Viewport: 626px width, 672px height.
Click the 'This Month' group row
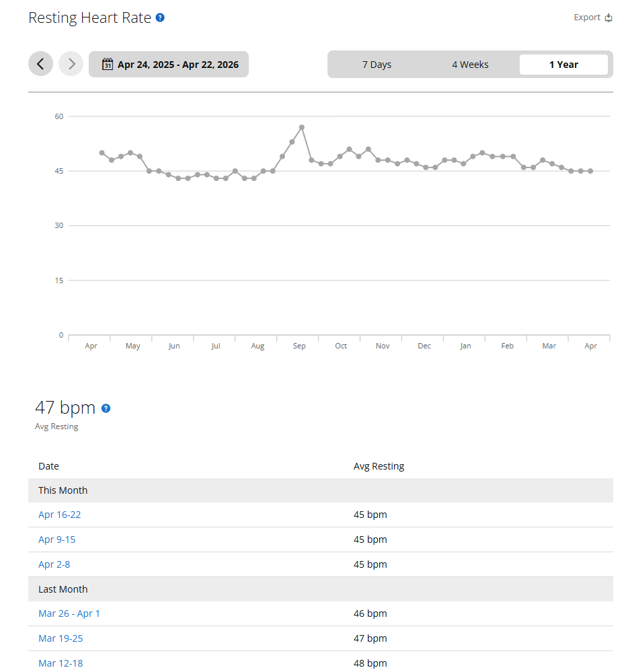(321, 490)
